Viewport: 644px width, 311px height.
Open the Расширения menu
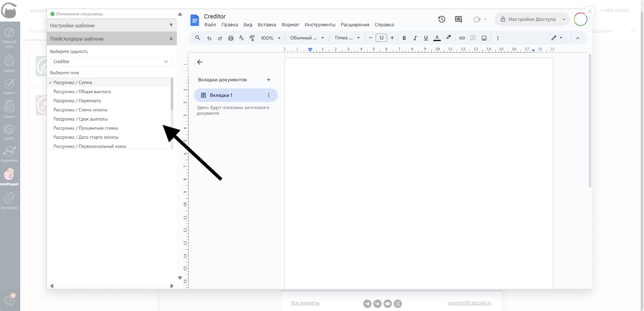point(355,25)
